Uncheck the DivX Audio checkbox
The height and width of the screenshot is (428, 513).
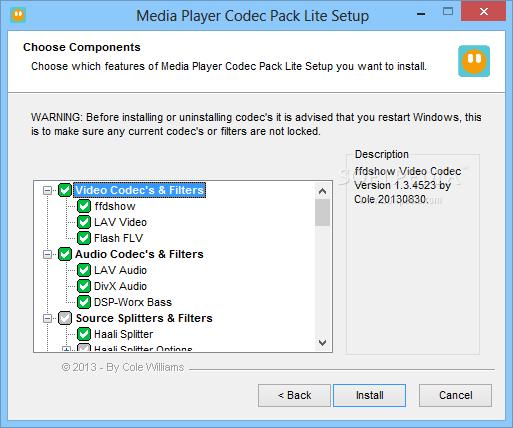(84, 286)
